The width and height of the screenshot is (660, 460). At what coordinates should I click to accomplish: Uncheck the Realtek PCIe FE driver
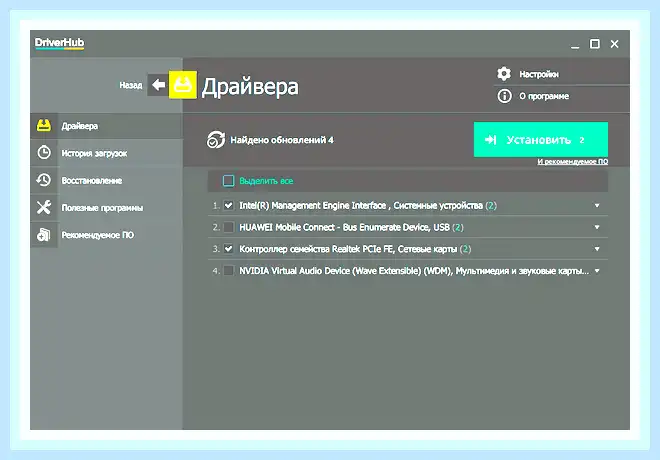pos(229,249)
